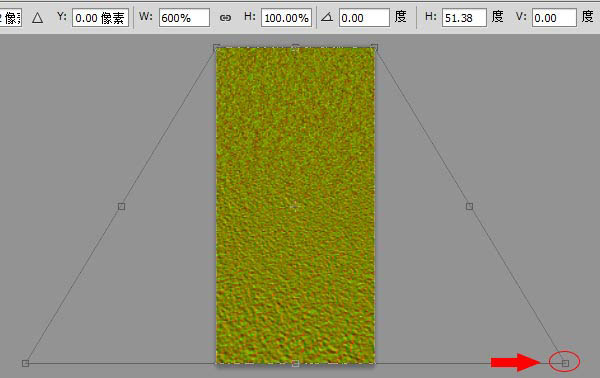600x378 pixels.
Task: Click the circled bottom-right transform handle
Action: (565, 363)
